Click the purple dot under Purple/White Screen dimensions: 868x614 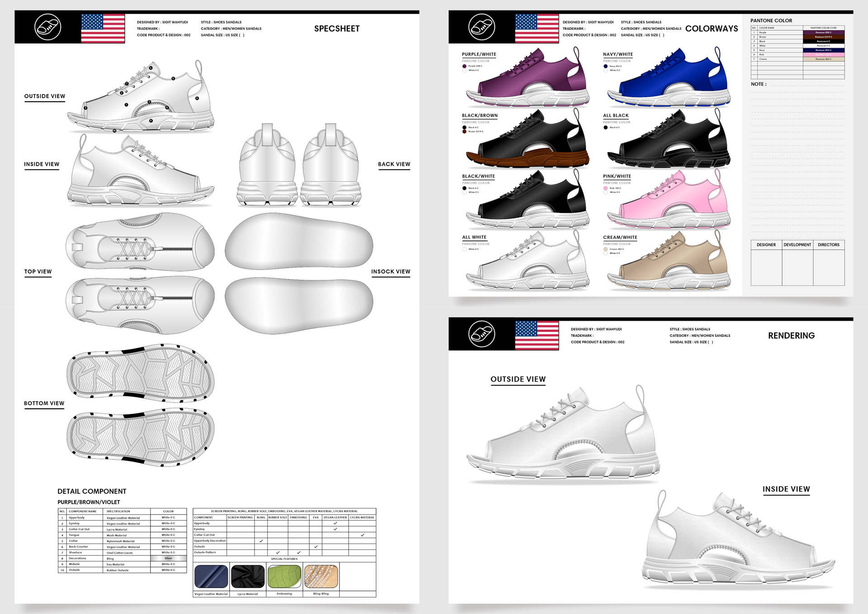[464, 66]
